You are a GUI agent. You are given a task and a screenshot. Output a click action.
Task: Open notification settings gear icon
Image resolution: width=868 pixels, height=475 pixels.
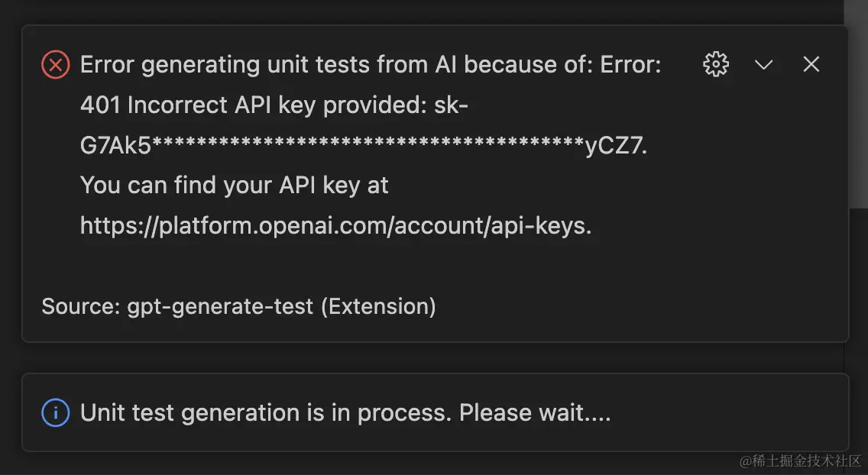click(x=716, y=65)
